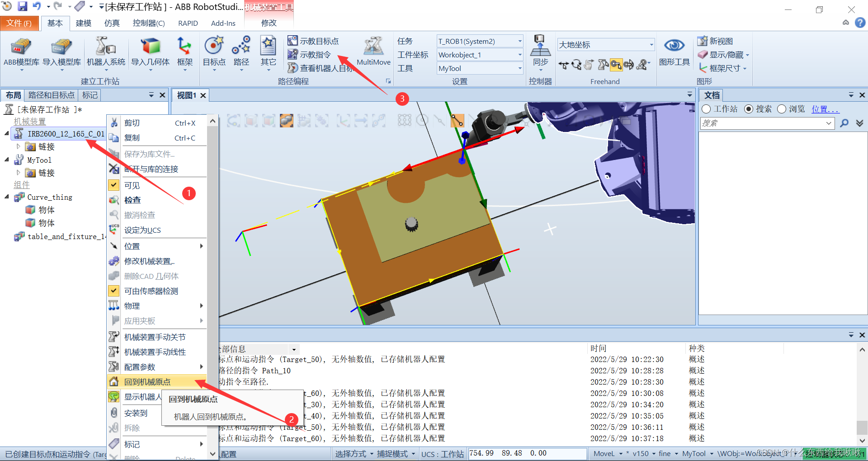The height and width of the screenshot is (461, 868).
Task: Select Freehand move tool
Action: pos(563,66)
